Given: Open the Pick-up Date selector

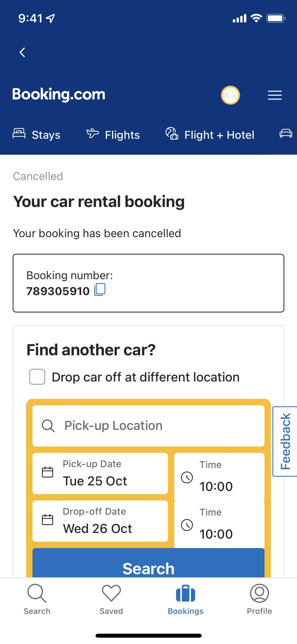Looking at the screenshot, I should [100, 473].
